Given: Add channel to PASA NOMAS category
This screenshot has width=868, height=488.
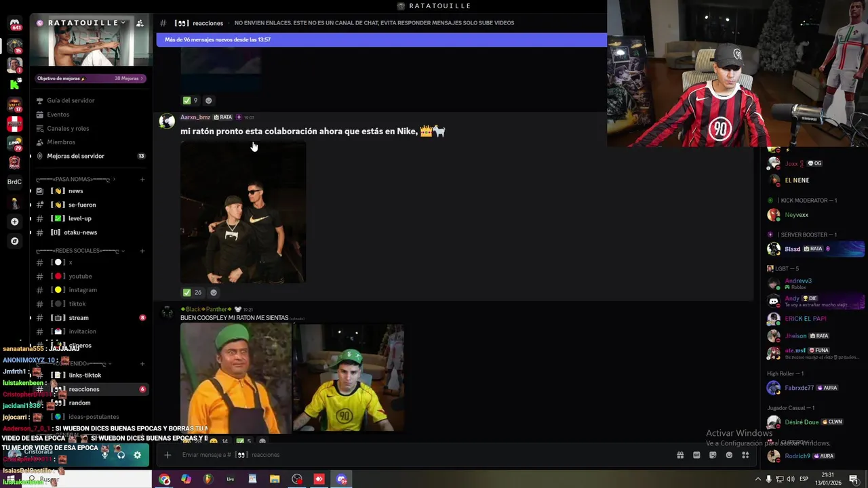Looking at the screenshot, I should pyautogui.click(x=142, y=180).
